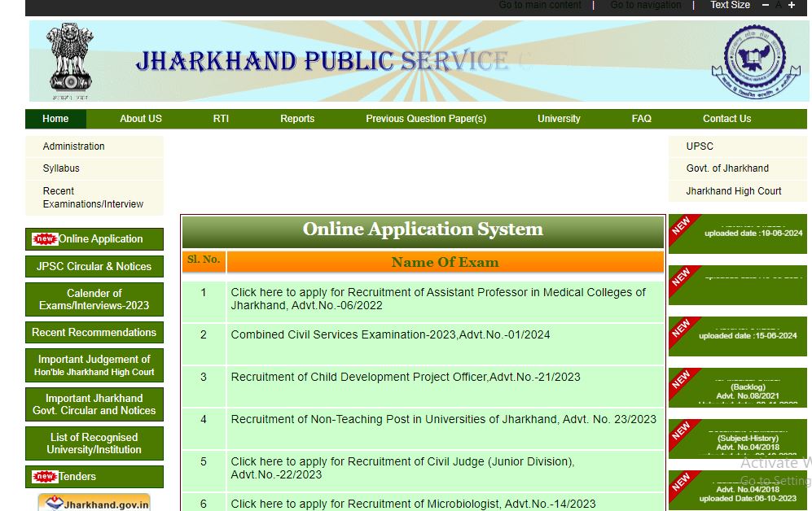812x511 pixels.
Task: Click Recent Recommendations sidebar button
Action: click(94, 333)
